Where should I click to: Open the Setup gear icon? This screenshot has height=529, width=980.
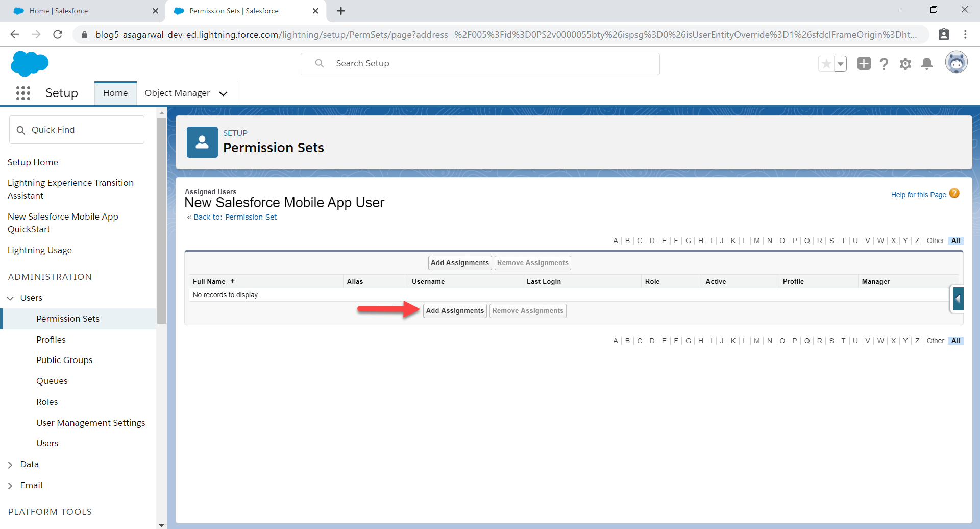905,64
